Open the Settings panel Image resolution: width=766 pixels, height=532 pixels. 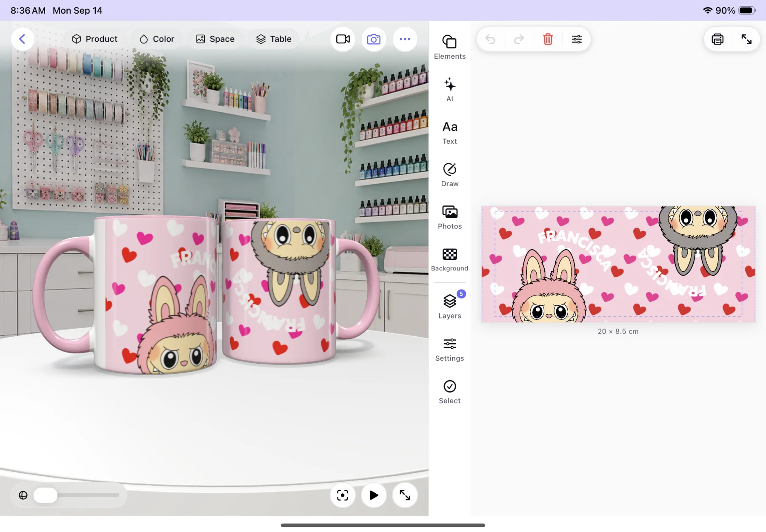click(x=450, y=350)
